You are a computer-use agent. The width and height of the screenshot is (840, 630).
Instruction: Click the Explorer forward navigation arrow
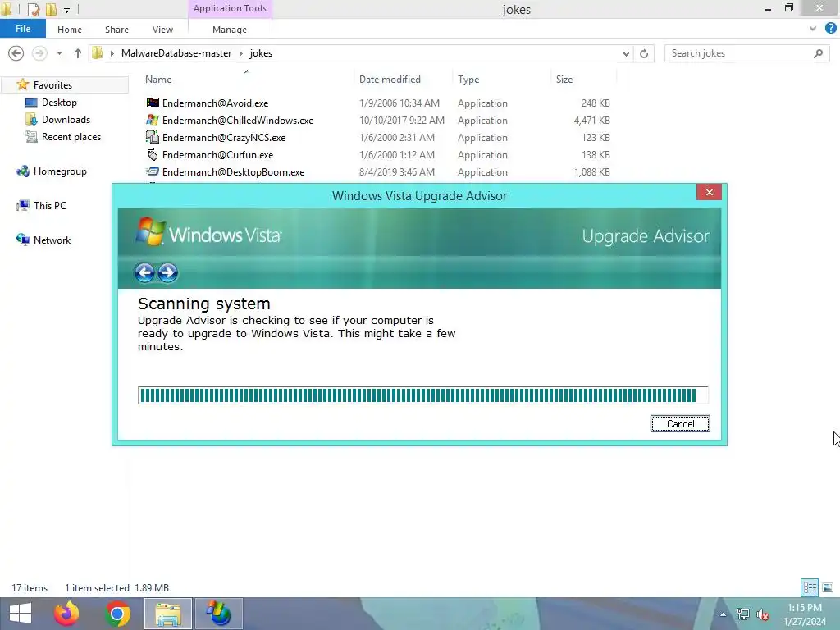[39, 53]
